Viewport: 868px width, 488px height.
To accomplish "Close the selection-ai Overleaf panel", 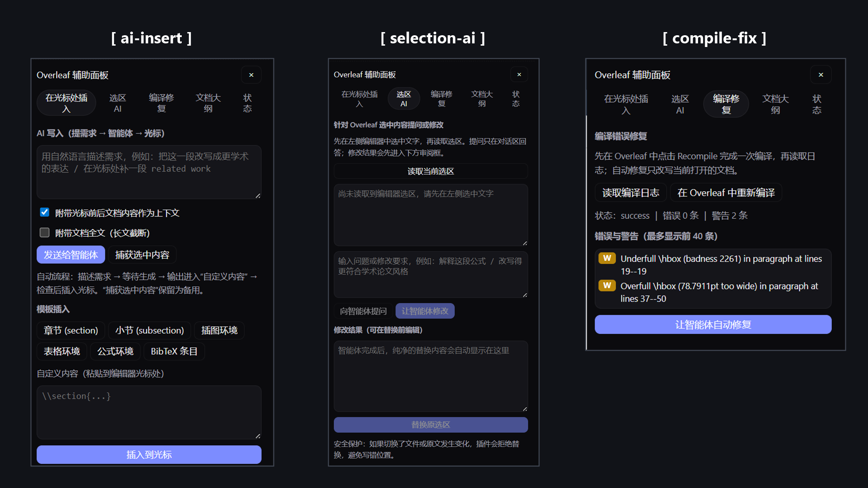I will pos(519,75).
